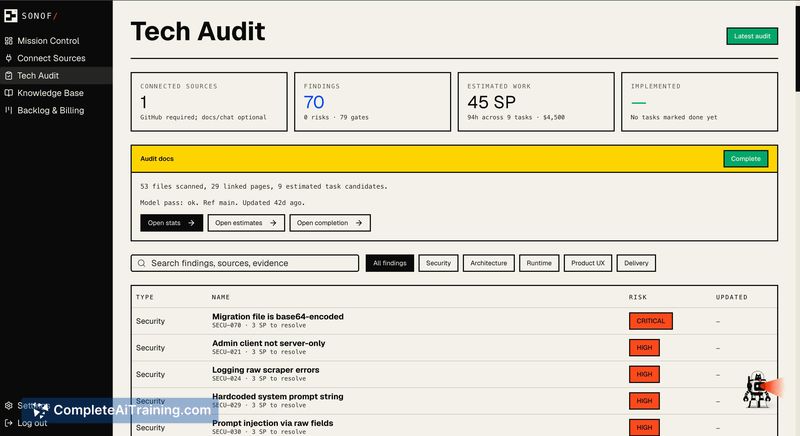Open Connect Sources plug icon

click(x=9, y=58)
